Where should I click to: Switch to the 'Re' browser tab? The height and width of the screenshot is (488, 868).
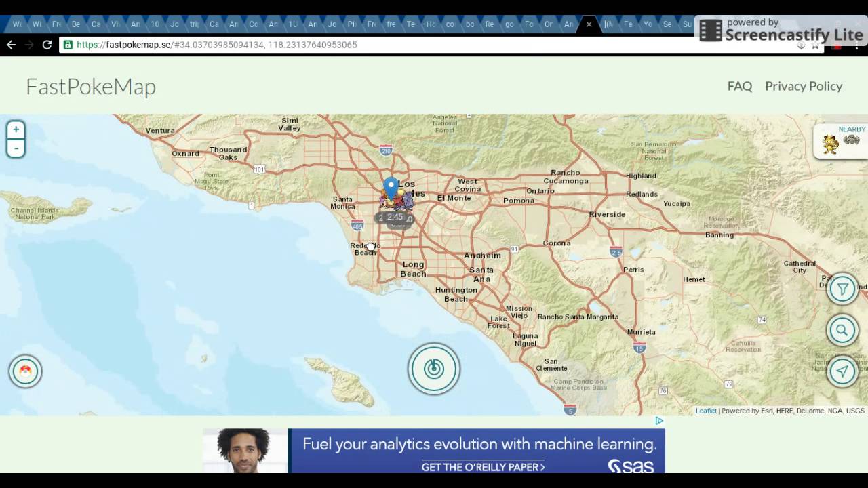point(490,24)
